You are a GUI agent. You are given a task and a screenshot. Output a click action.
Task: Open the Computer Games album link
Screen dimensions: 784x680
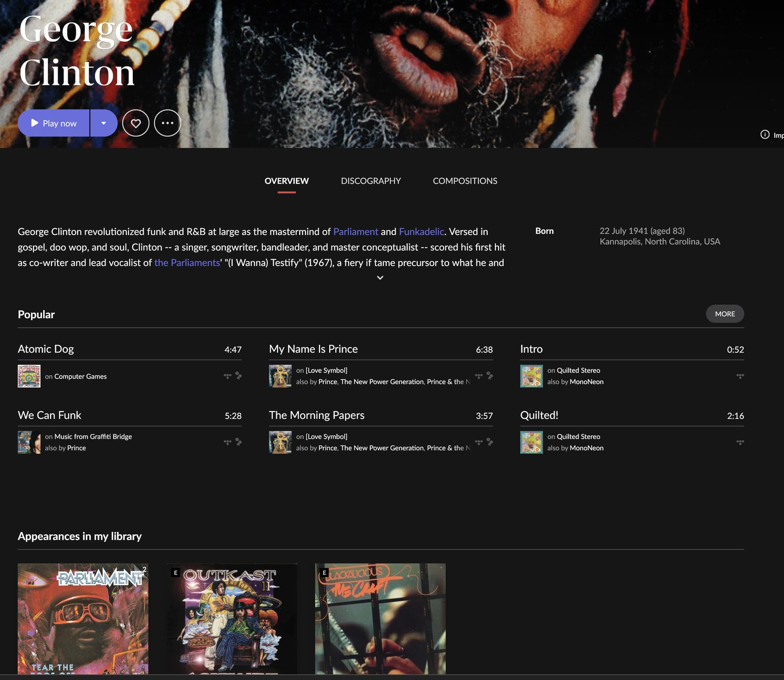[x=80, y=377]
